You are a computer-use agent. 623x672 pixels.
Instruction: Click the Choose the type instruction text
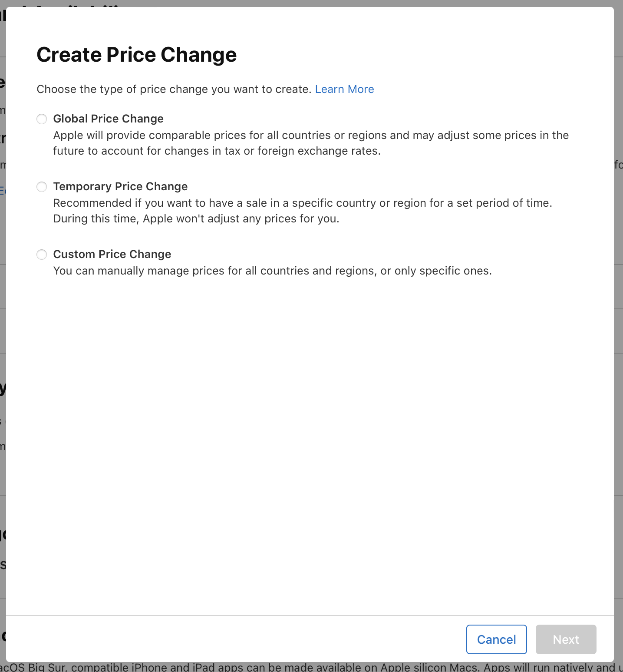click(173, 89)
